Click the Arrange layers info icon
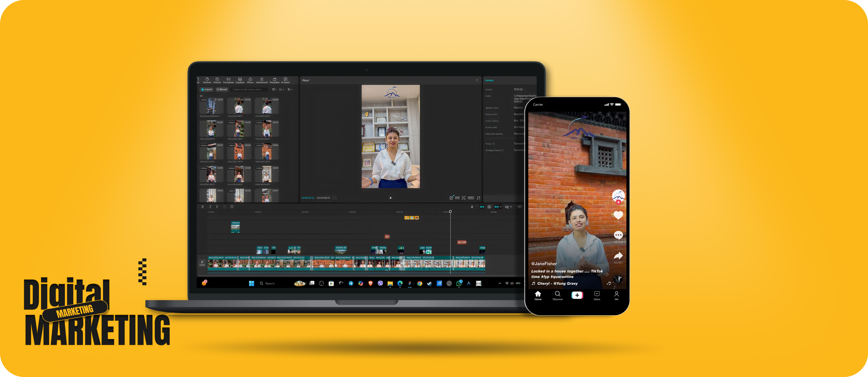Viewport: 868px width, 377px height. coord(502,150)
